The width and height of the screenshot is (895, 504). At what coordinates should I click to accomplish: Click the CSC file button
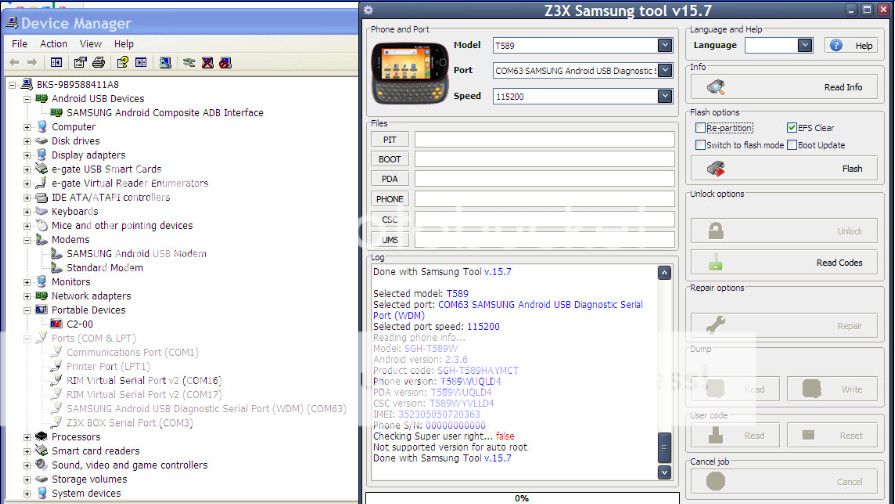390,219
